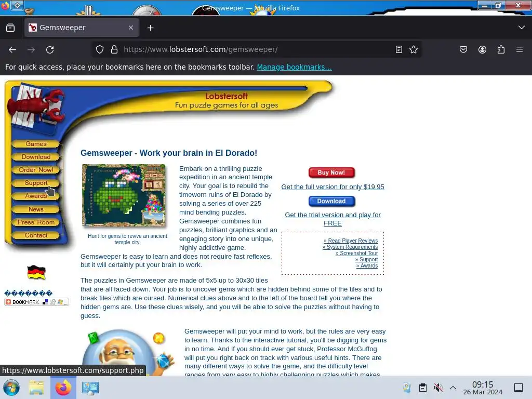Toggle reader view icon in address bar
532x399 pixels.
coord(399,49)
